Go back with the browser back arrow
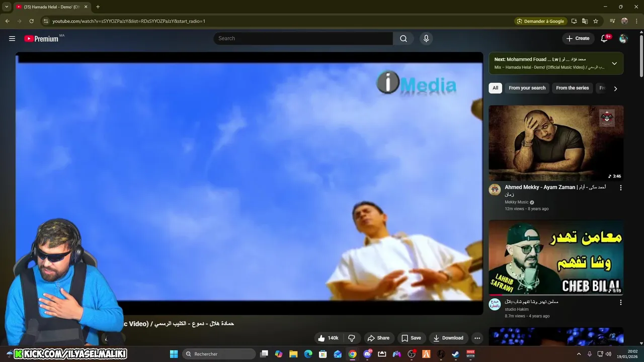The image size is (644, 362). click(x=7, y=21)
